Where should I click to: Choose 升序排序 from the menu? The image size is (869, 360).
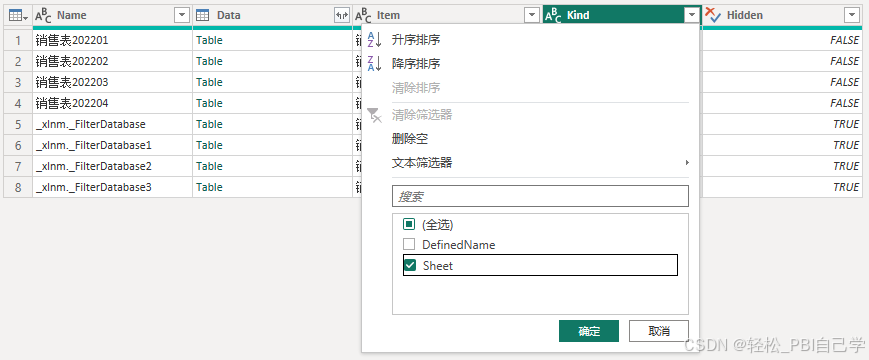click(x=416, y=40)
